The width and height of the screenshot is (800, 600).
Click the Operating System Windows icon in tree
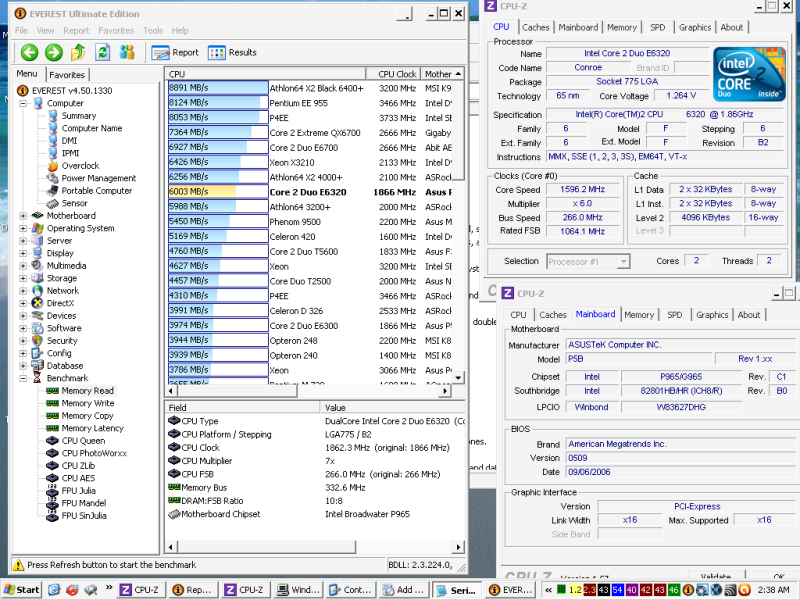37,228
